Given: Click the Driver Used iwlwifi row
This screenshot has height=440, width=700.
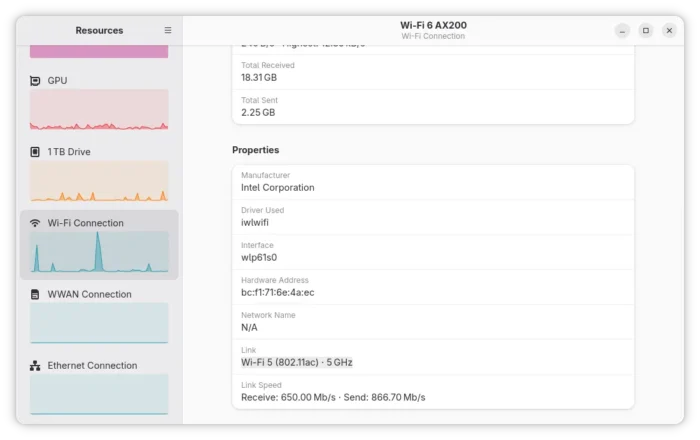Looking at the screenshot, I should [x=433, y=217].
